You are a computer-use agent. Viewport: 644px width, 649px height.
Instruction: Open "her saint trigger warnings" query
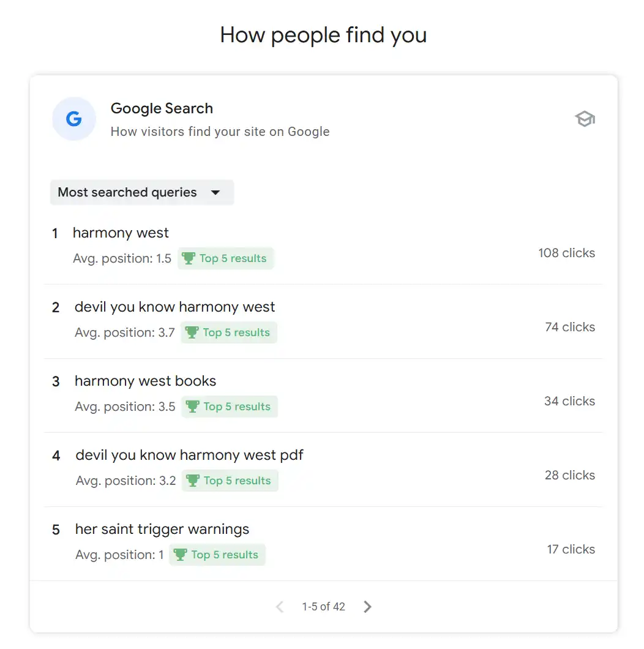tap(162, 529)
